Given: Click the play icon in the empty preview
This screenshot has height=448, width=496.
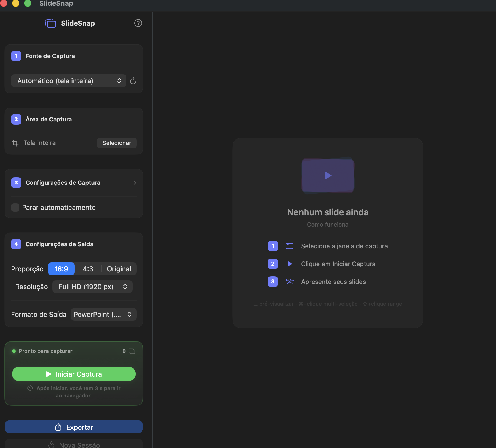Looking at the screenshot, I should click(328, 176).
